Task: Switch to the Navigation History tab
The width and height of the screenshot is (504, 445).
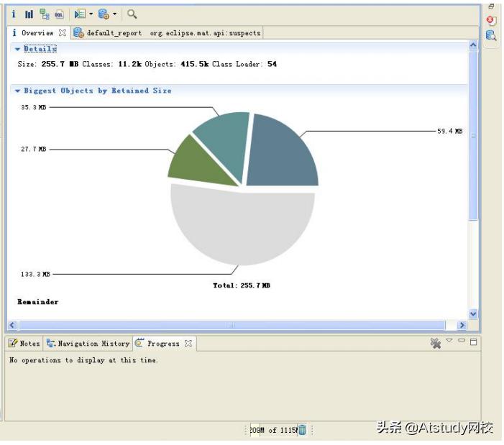Action: 88,344
